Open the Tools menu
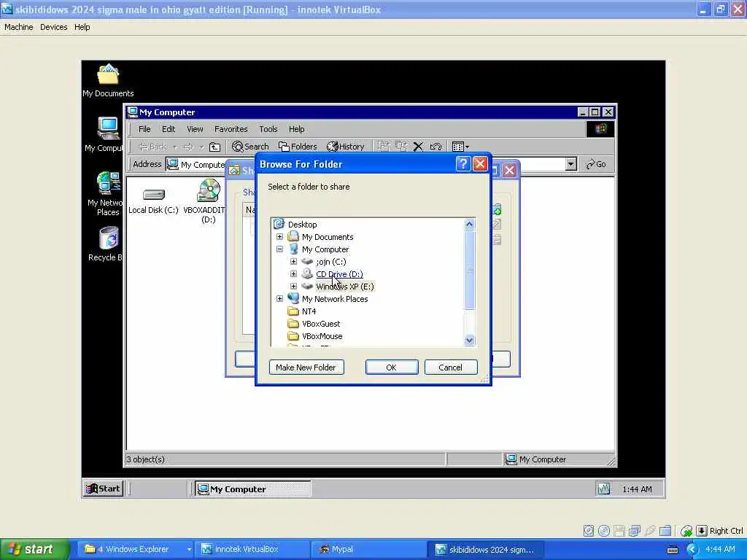This screenshot has width=747, height=560. click(x=268, y=129)
